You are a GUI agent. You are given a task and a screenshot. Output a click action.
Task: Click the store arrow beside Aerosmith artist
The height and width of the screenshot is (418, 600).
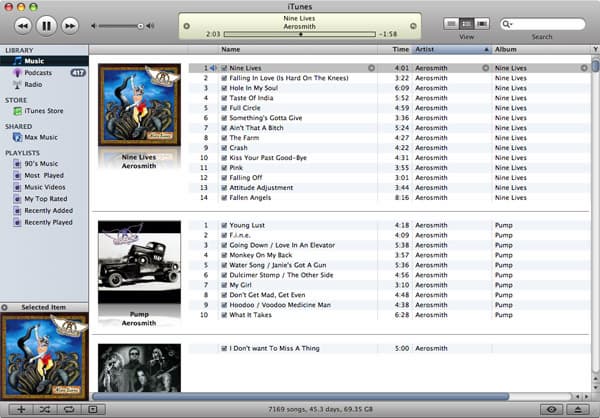point(485,68)
